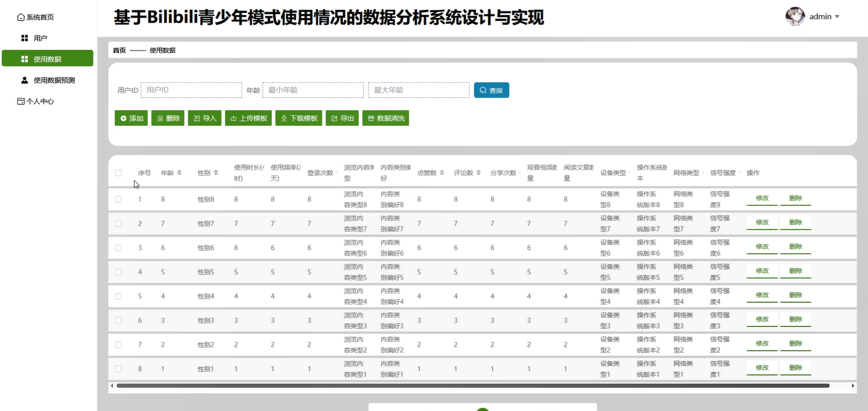This screenshot has height=411, width=868.
Task: Click the 导入 import button
Action: [205, 118]
